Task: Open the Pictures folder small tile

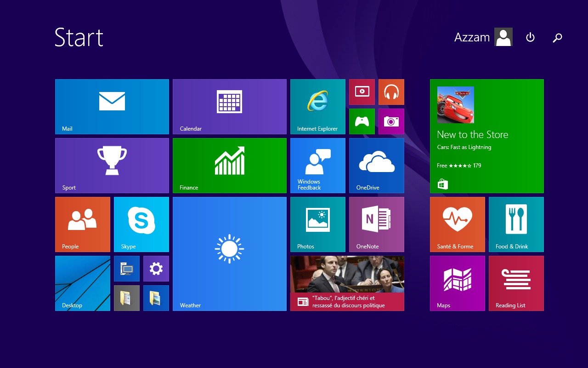Action: click(x=156, y=298)
